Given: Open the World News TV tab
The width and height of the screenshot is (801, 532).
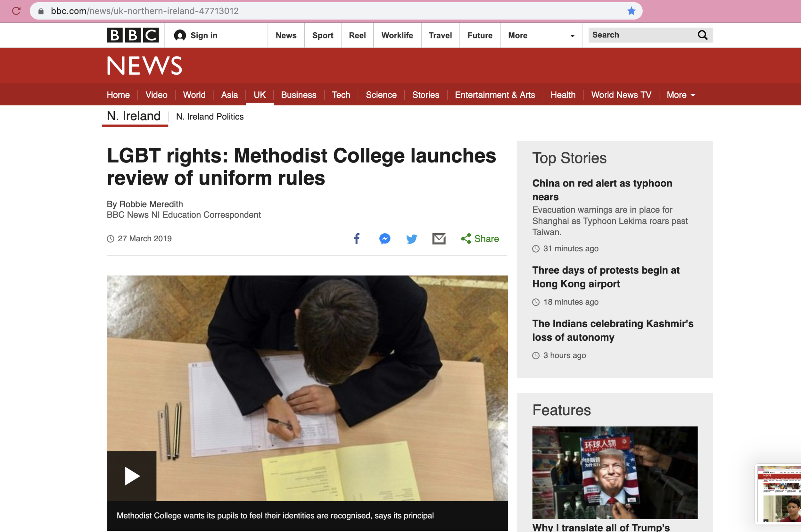Looking at the screenshot, I should click(621, 95).
